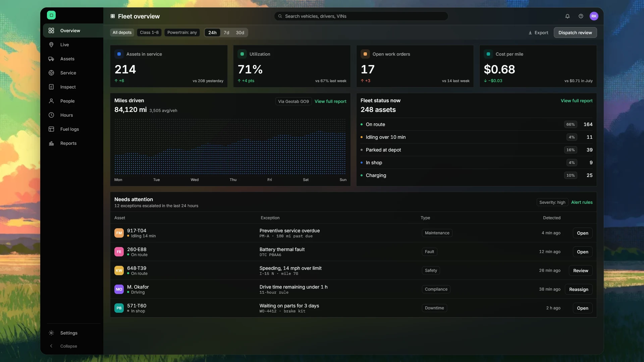Click the Assets truck icon
This screenshot has width=644, height=362.
[51, 59]
